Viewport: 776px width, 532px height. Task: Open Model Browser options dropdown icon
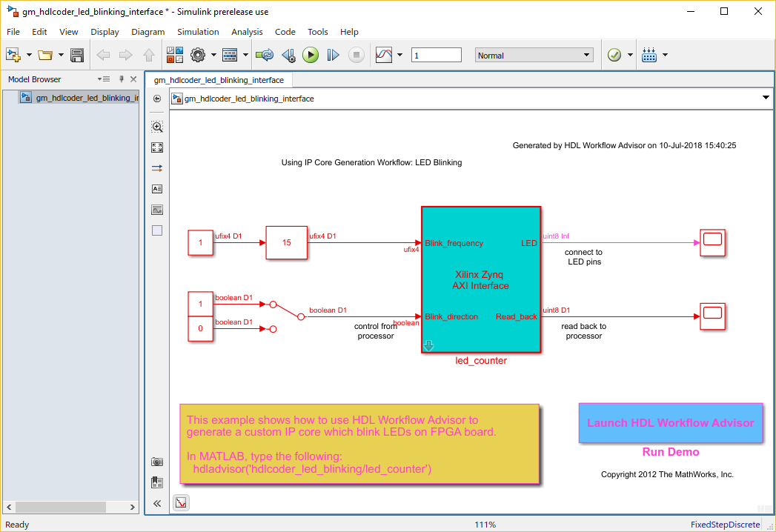pyautogui.click(x=104, y=79)
